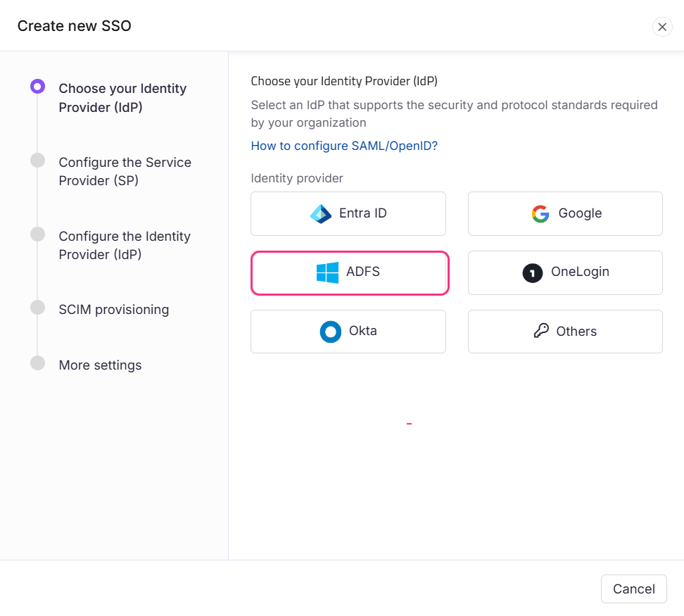Click the step circle beside More settings
Screen dimensions: 684x616
pyautogui.click(x=37, y=363)
